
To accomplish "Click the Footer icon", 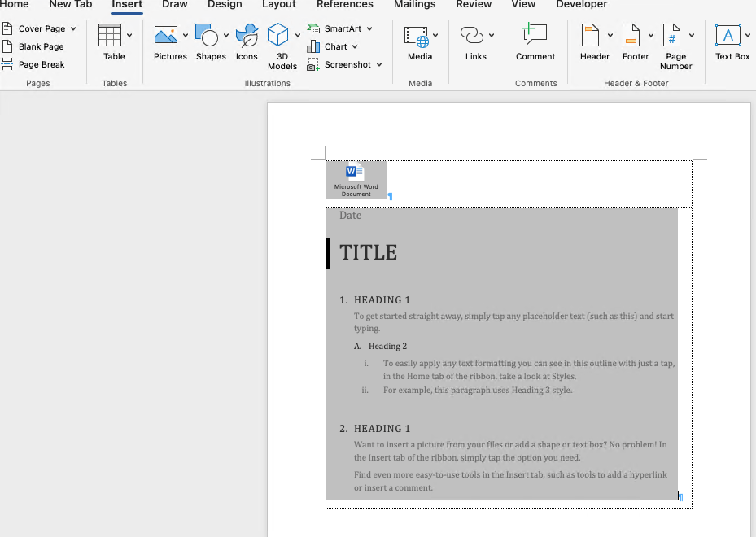I will tap(631, 35).
